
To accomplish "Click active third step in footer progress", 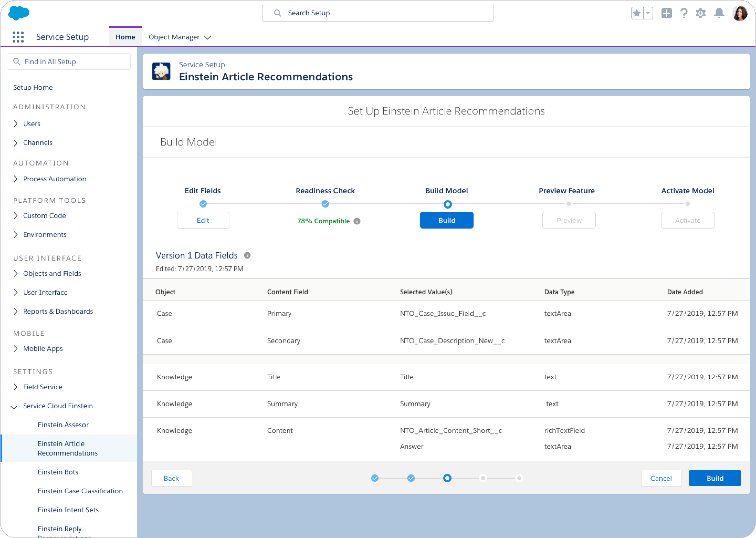I will 447,478.
